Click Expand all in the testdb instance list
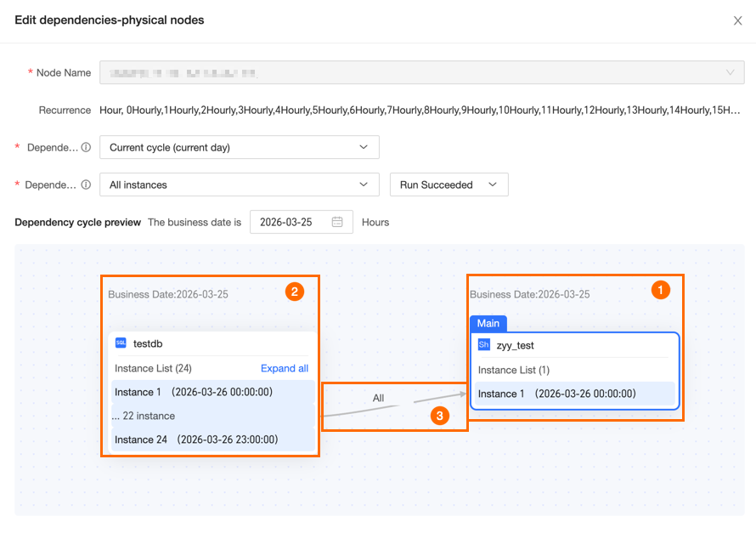 click(x=285, y=369)
